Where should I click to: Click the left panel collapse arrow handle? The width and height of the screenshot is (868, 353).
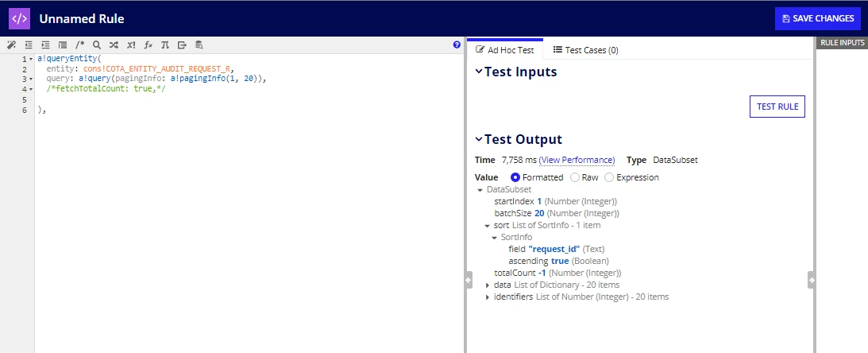[469, 280]
